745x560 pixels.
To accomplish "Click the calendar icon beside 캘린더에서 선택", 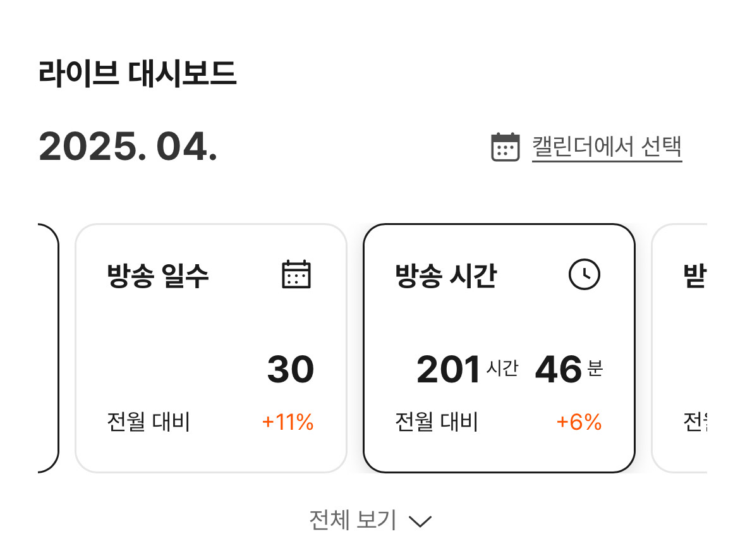I will (505, 147).
